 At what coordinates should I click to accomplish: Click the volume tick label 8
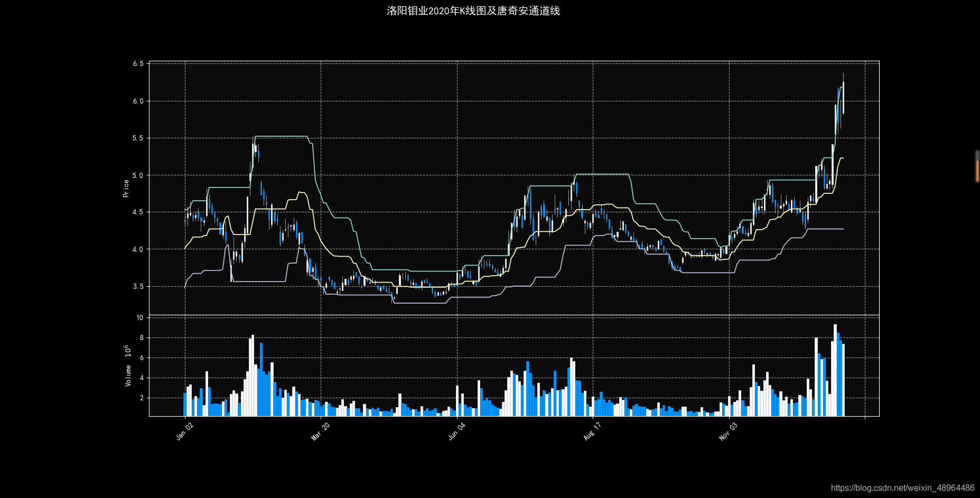142,338
